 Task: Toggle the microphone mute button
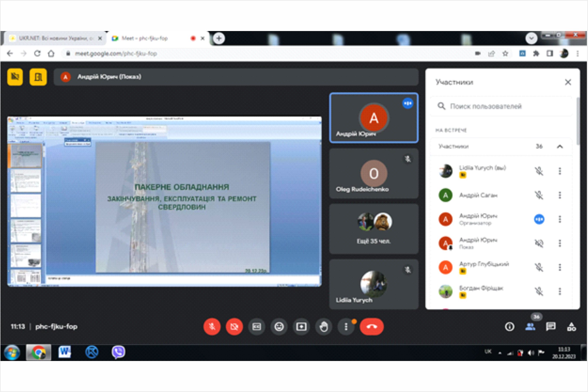212,327
